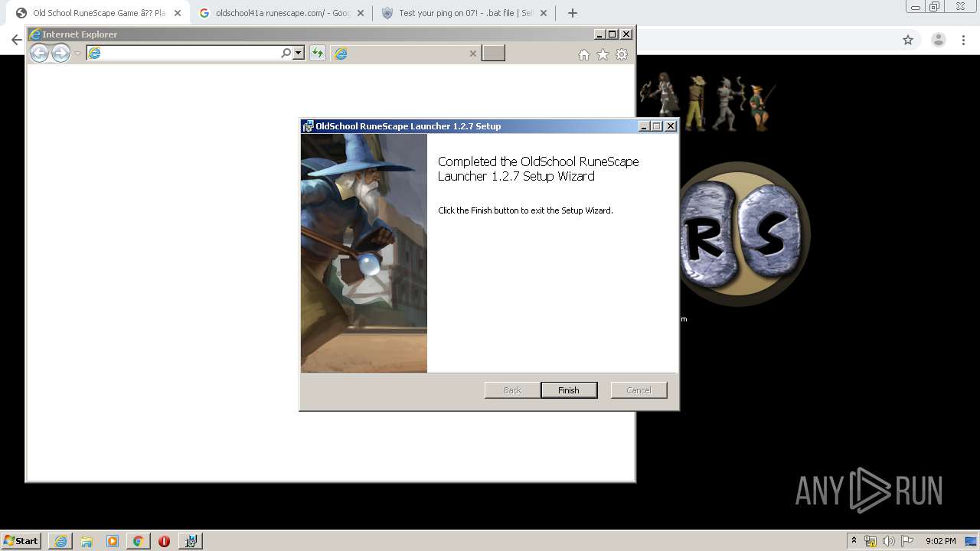The height and width of the screenshot is (551, 980).
Task: Open a new Chrome tab
Action: click(x=572, y=13)
